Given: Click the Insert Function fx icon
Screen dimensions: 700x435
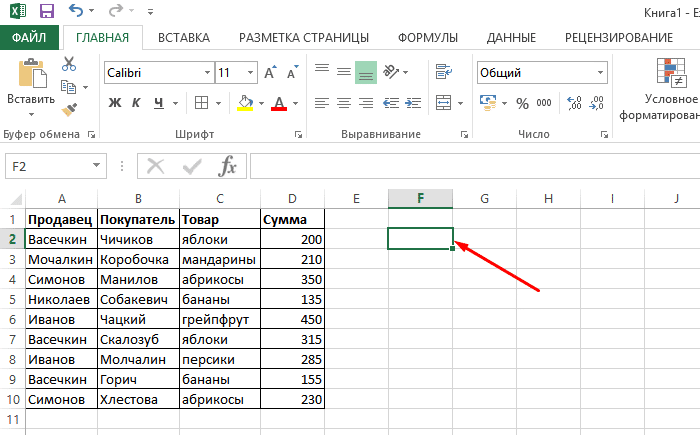Looking at the screenshot, I should (227, 166).
